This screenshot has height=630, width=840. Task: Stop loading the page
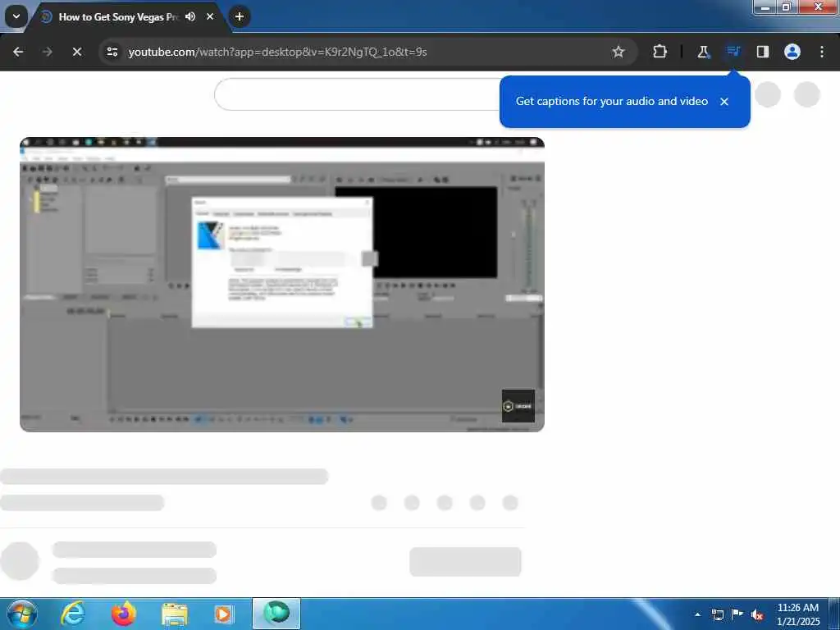(x=77, y=52)
